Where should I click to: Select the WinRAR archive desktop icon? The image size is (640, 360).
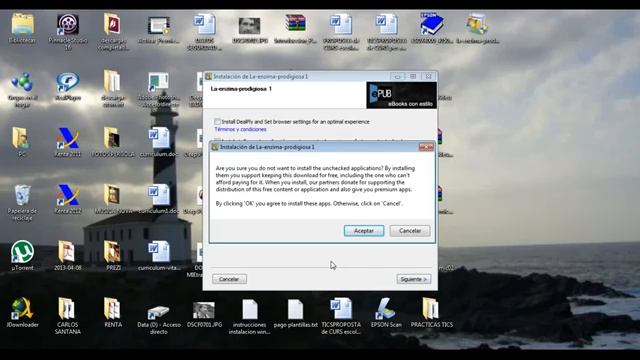(295, 29)
